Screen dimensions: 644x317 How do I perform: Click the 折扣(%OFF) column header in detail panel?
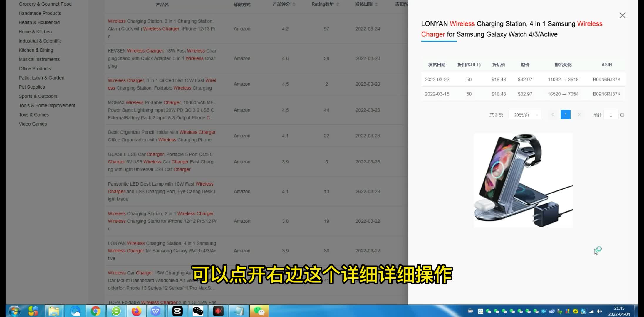point(469,65)
